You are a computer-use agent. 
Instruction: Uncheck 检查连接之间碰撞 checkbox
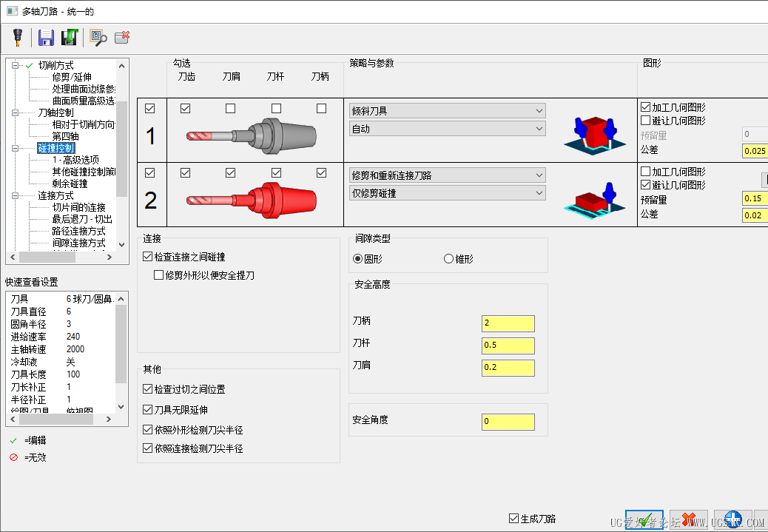[x=147, y=256]
